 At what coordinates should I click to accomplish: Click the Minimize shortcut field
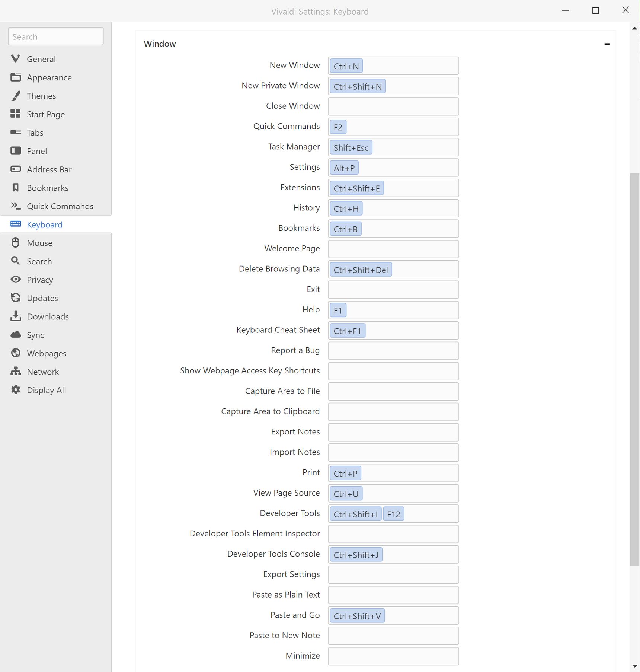coord(393,656)
